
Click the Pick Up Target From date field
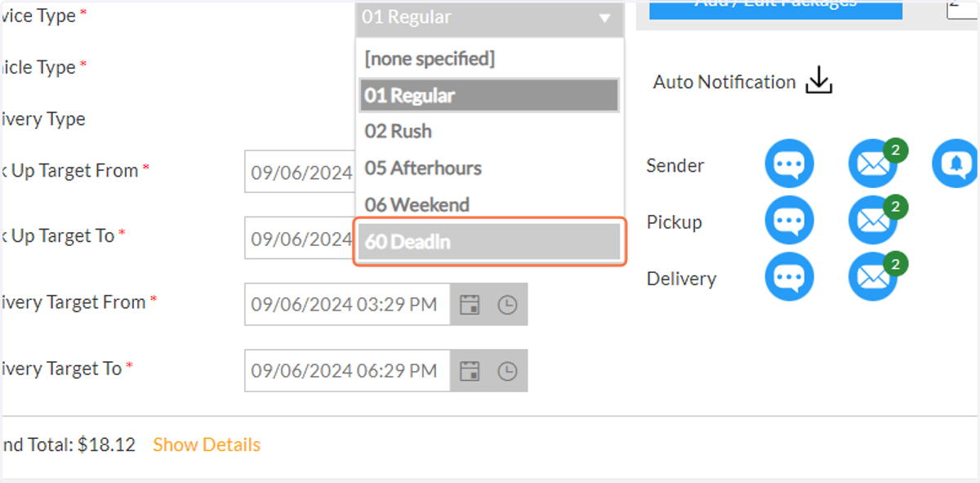click(300, 172)
